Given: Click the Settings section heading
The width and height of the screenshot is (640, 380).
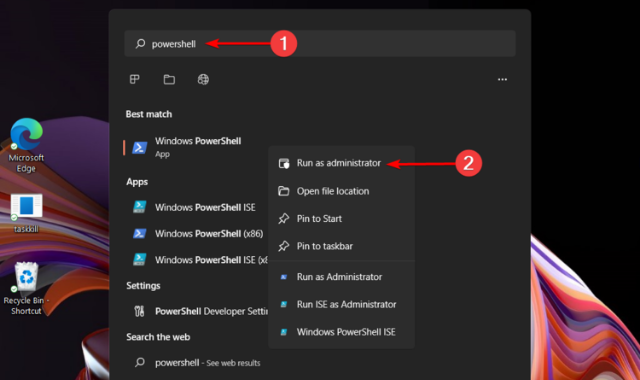Looking at the screenshot, I should click(x=143, y=286).
